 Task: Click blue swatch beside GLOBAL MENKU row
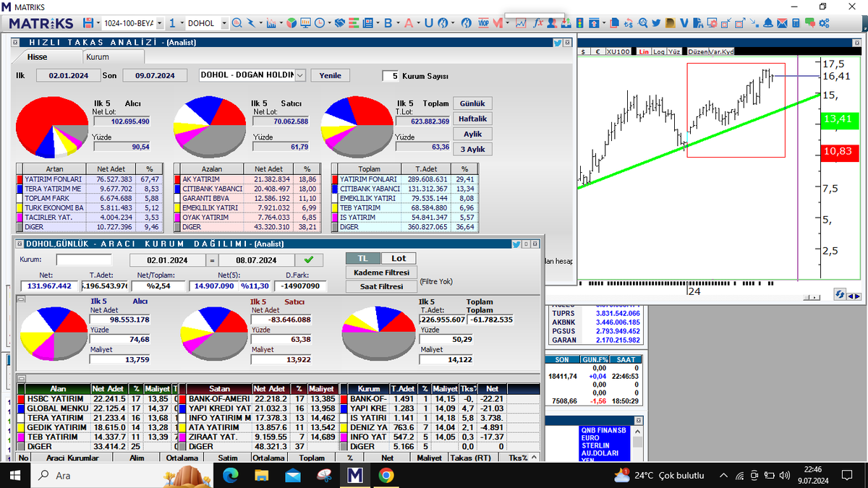click(x=20, y=408)
